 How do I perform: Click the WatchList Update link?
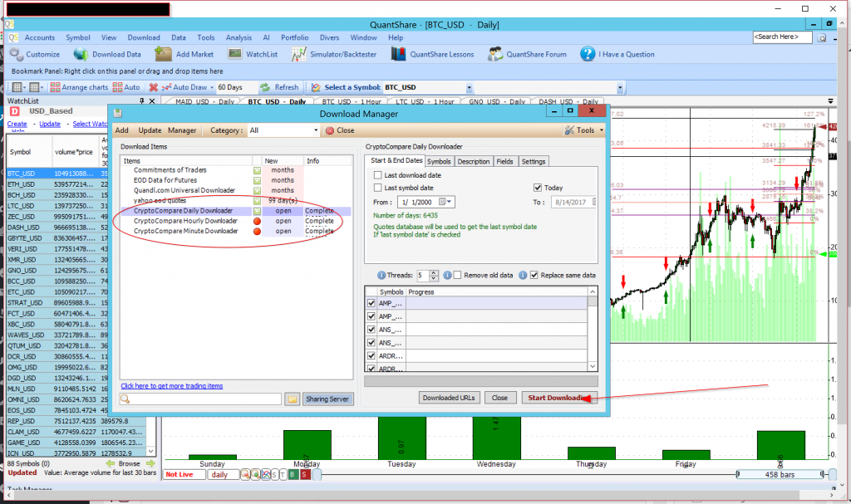coord(50,125)
